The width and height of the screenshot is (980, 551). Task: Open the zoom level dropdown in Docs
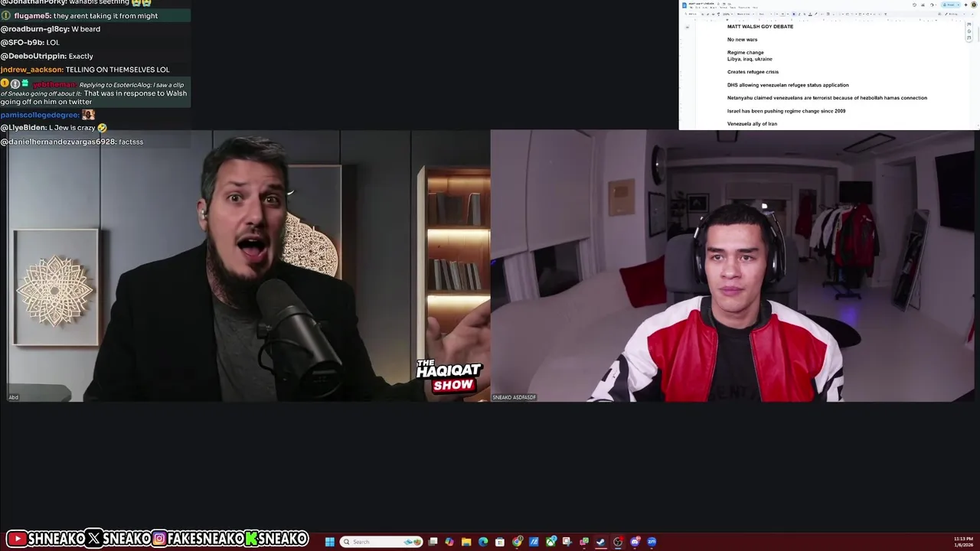(727, 14)
